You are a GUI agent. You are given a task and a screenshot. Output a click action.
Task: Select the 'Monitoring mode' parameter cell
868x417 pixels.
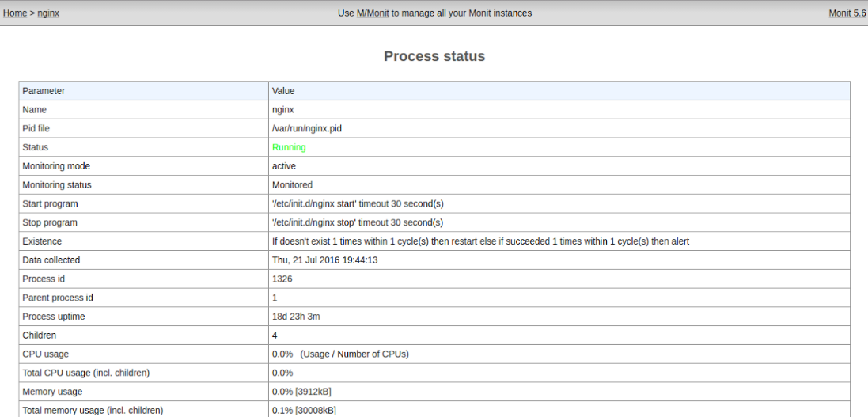click(x=144, y=166)
